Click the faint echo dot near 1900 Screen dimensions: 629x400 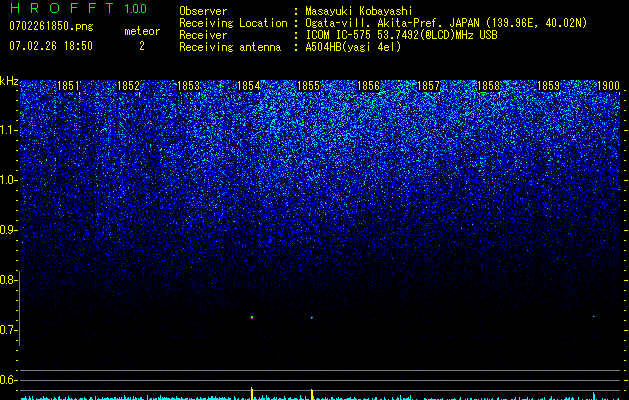point(594,317)
